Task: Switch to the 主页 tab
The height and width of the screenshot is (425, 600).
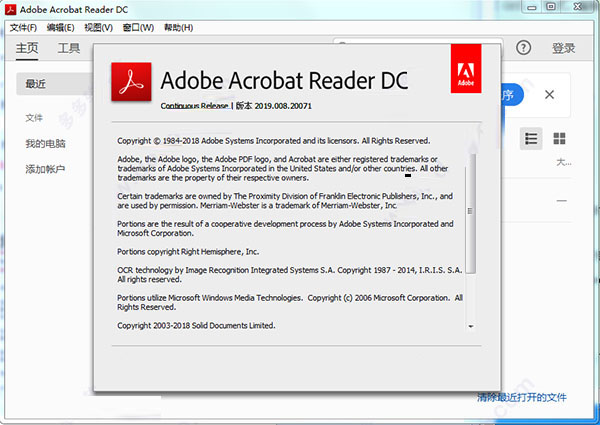Action: tap(27, 48)
